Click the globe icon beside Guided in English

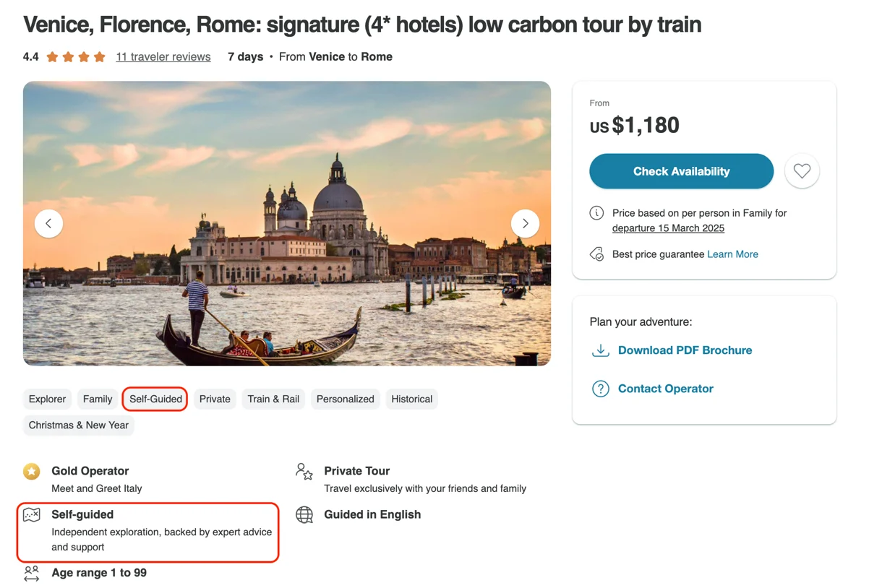[304, 514]
